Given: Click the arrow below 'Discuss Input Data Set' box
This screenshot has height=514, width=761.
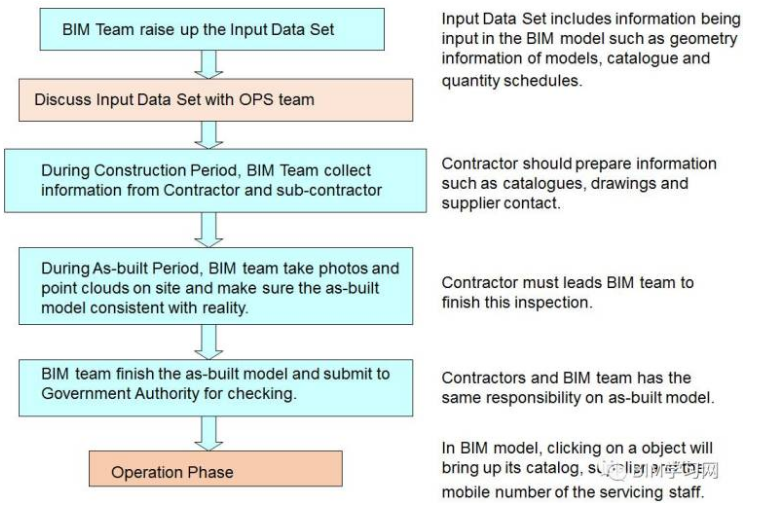Looking at the screenshot, I should [209, 135].
